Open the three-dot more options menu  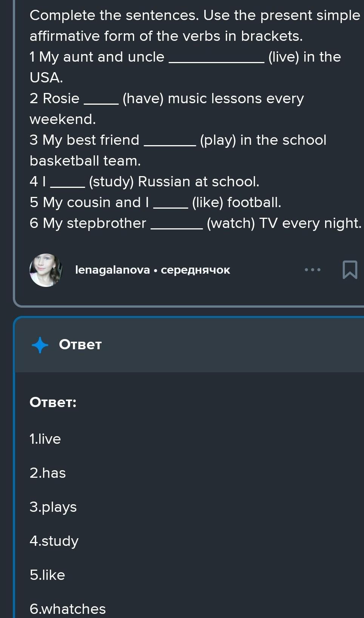(313, 270)
